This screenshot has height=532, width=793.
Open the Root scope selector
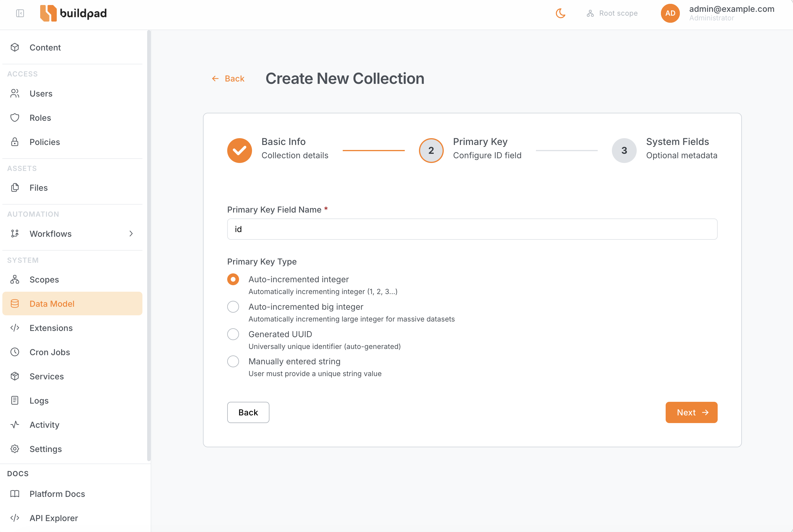[612, 13]
